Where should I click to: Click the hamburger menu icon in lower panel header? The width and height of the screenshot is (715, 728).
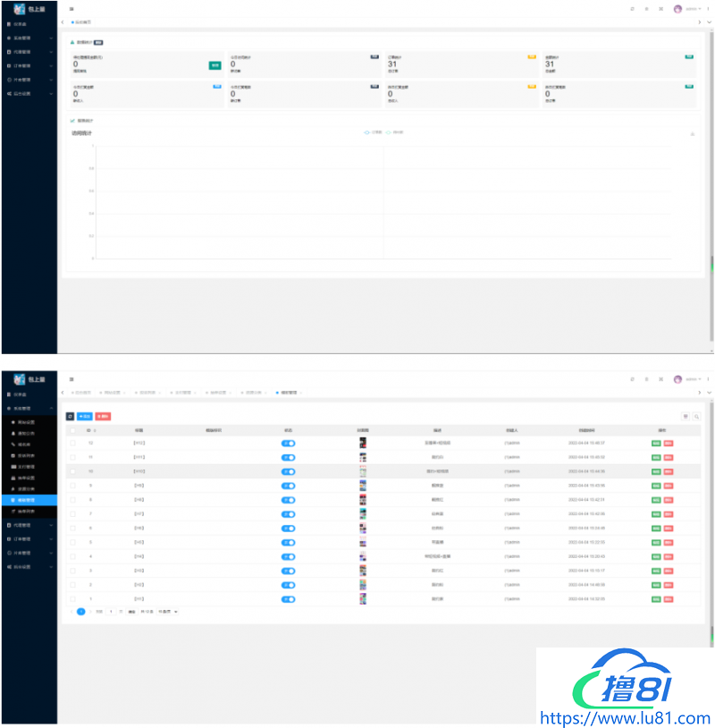[x=71, y=379]
